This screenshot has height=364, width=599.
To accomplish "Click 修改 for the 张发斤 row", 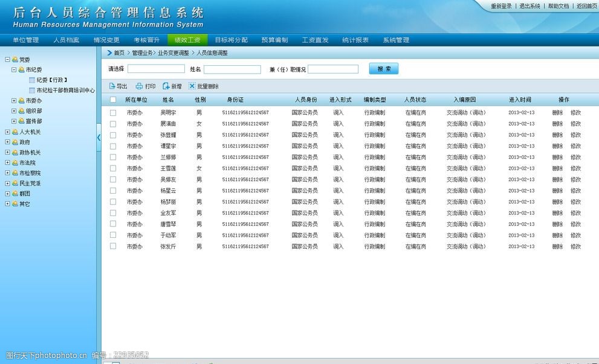I will pyautogui.click(x=575, y=246).
